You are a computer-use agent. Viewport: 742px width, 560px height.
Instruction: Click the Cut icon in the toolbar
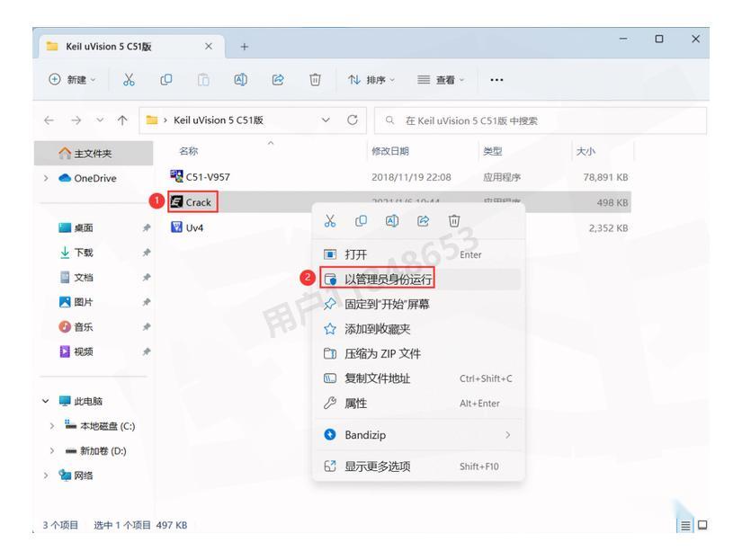pyautogui.click(x=129, y=79)
